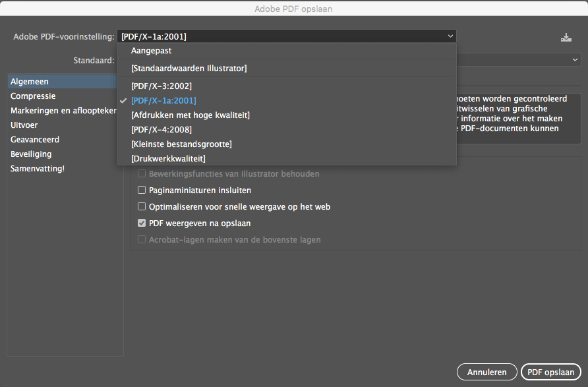The height and width of the screenshot is (387, 588).
Task: Enable Optimaliseren voor snelle weergave op het web
Action: [x=142, y=206]
